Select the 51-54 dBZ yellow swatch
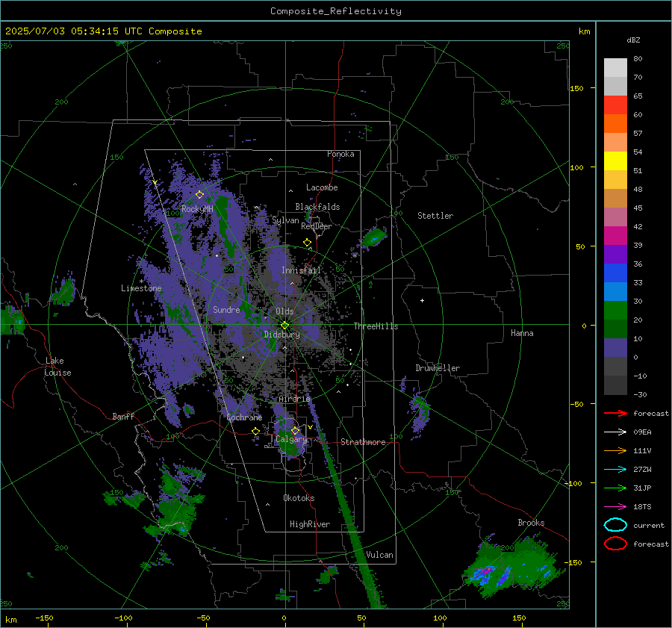The image size is (672, 628). click(x=615, y=161)
